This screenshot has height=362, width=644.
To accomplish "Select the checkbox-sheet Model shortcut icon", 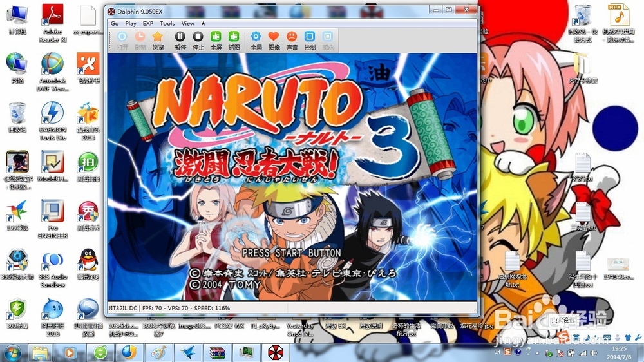I will (53, 166).
